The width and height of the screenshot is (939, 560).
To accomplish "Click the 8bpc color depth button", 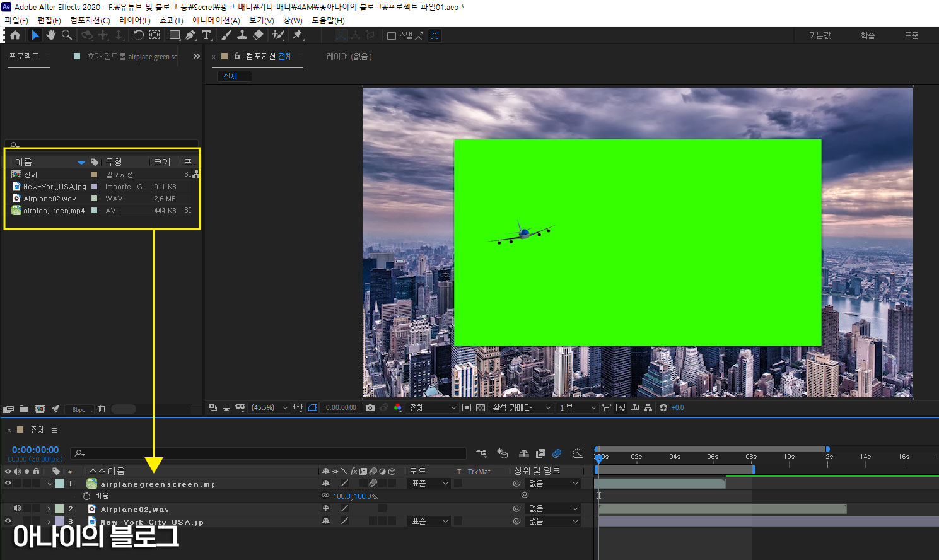I will point(79,409).
